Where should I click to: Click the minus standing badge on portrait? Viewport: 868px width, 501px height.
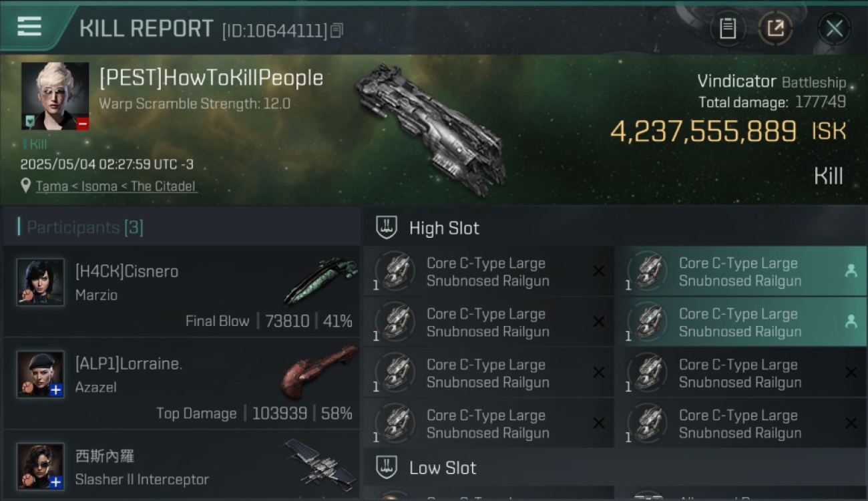83,124
